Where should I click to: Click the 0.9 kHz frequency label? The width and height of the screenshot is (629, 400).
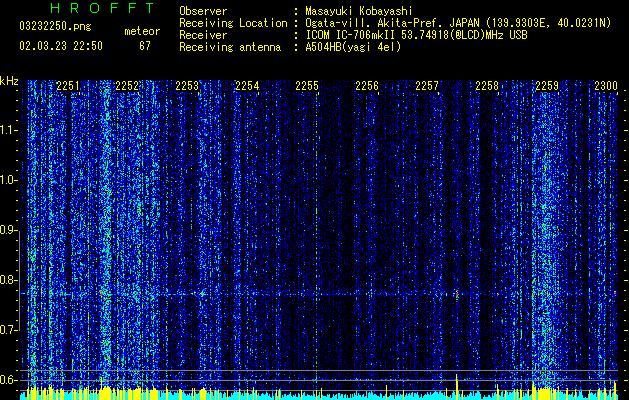[8, 230]
